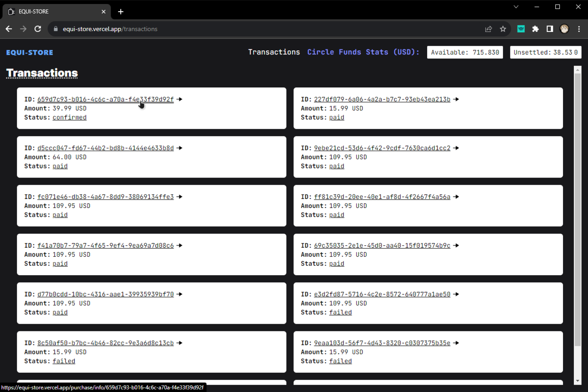Minimize the browser window
Image resolution: width=588 pixels, height=392 pixels.
click(x=537, y=7)
